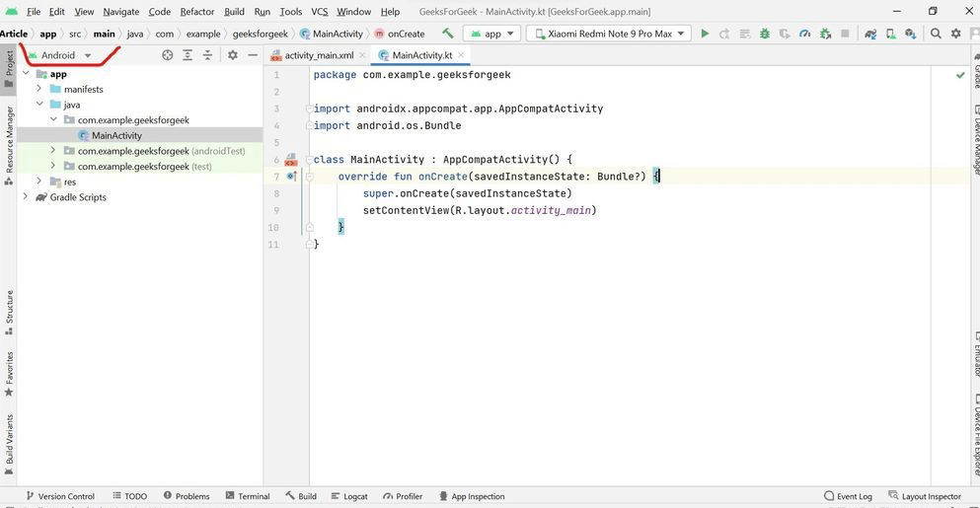Toggle the Build Variants side tab
The height and width of the screenshot is (508, 980).
point(9,441)
